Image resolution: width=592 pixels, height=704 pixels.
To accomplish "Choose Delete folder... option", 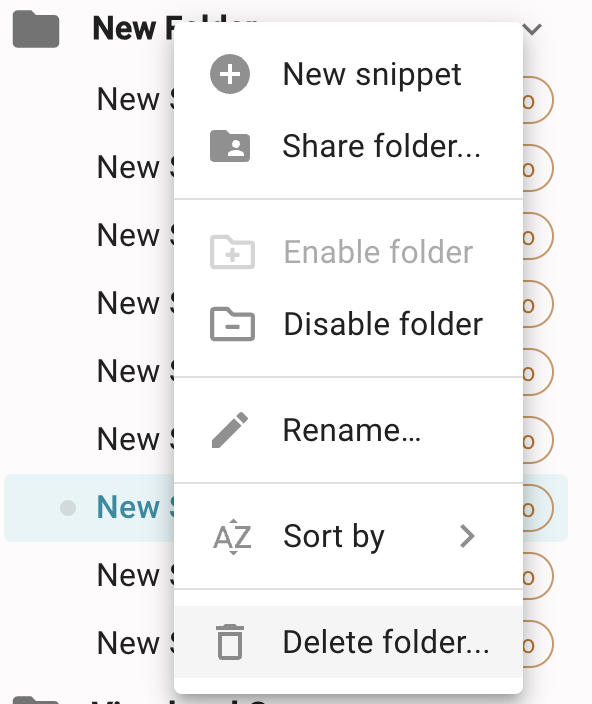I will (348, 642).
